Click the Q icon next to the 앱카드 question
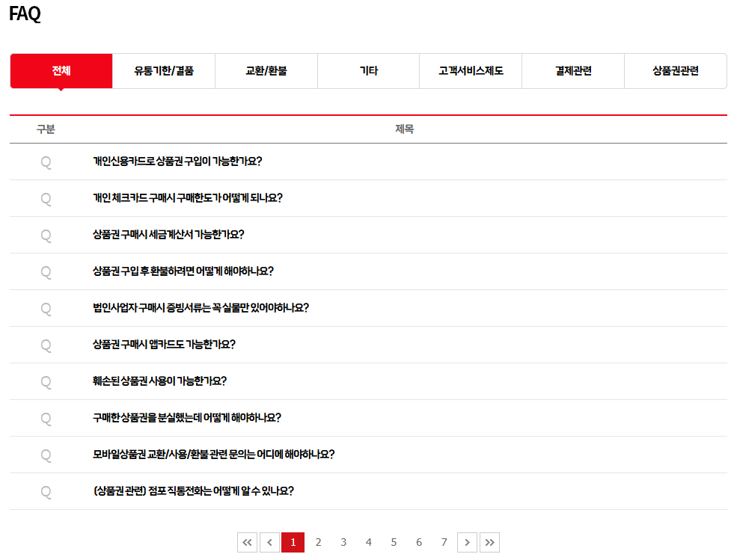This screenshot has height=560, width=731. pyautogui.click(x=46, y=345)
